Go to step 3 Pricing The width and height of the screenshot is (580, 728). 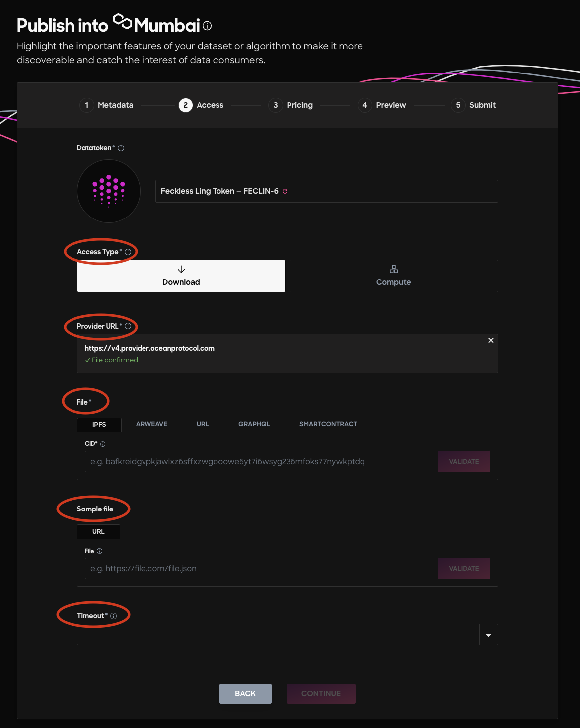tap(291, 105)
